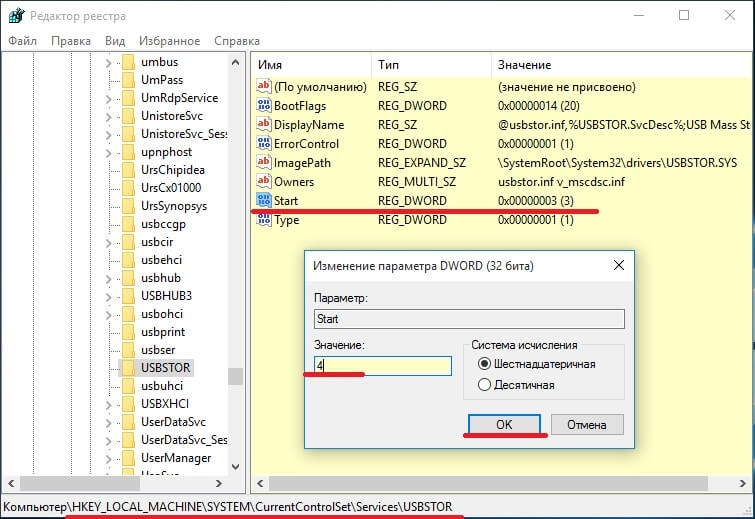Click the tree pane vertical scrollbar thumb
The width and height of the screenshot is (755, 519).
pos(236,376)
